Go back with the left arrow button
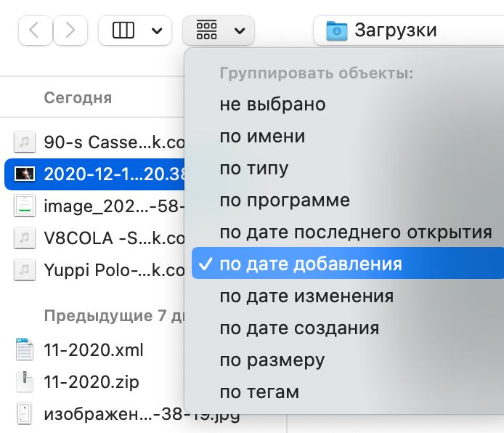Screen dimensions: 504x433 (35, 31)
